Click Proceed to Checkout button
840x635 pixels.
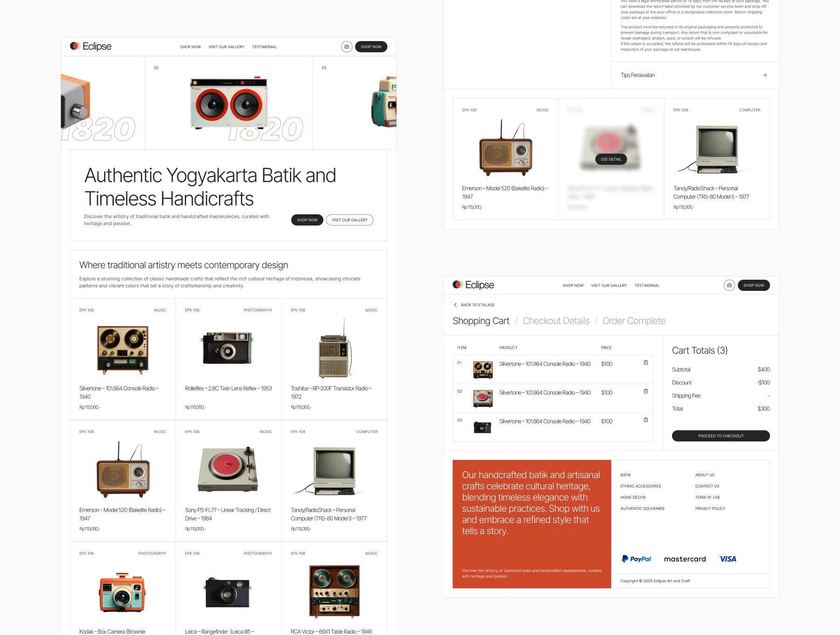pos(721,436)
